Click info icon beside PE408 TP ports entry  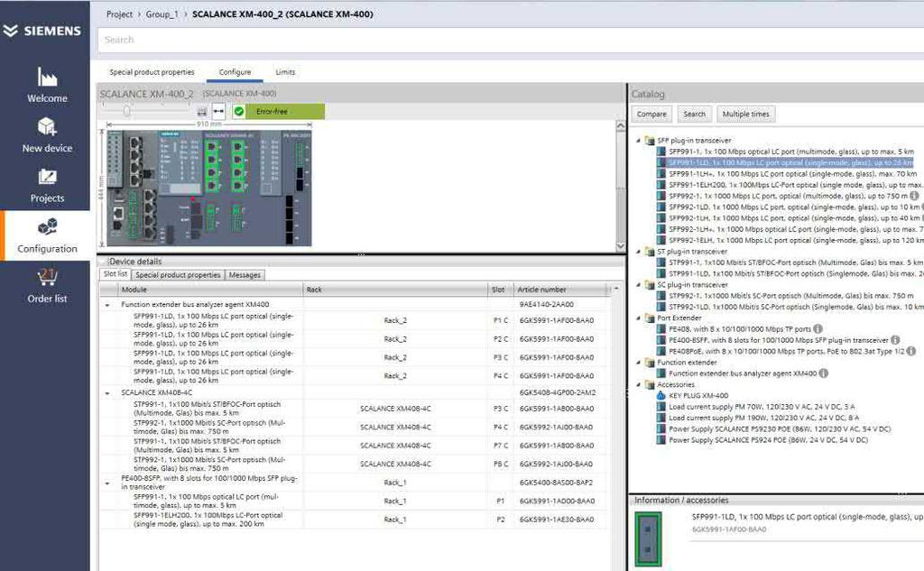coord(818,329)
